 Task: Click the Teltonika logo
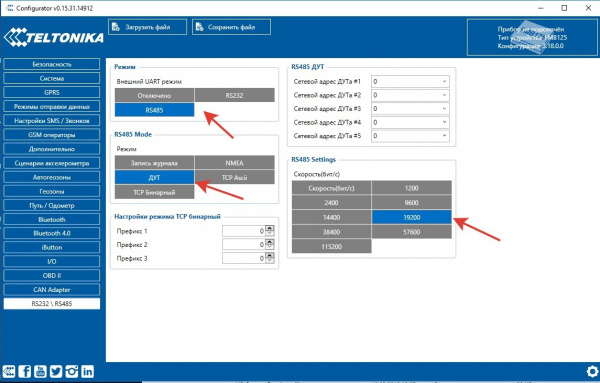[54, 37]
